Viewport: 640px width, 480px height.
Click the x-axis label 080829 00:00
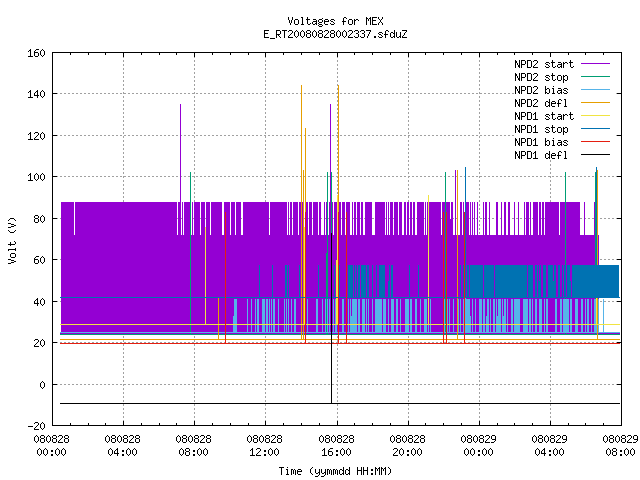pyautogui.click(x=478, y=446)
